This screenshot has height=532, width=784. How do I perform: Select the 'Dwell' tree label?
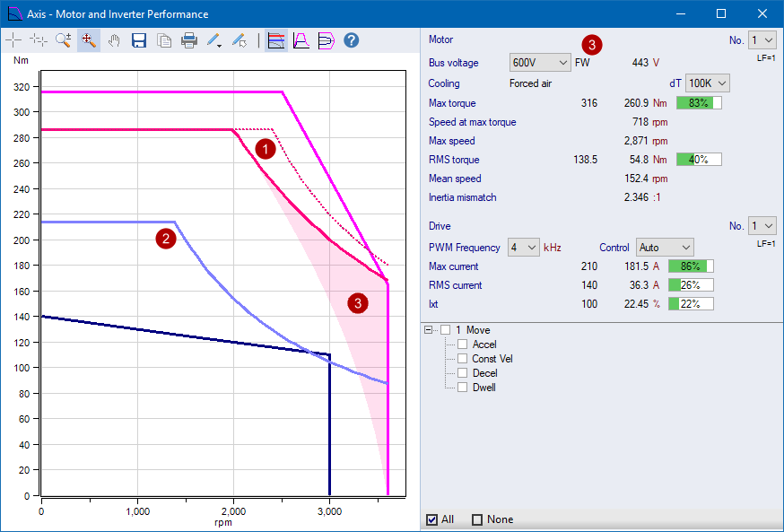coord(484,387)
